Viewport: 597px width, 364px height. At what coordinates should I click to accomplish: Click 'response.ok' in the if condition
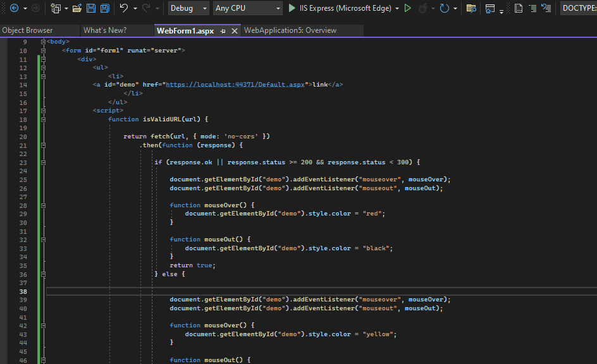coord(191,162)
